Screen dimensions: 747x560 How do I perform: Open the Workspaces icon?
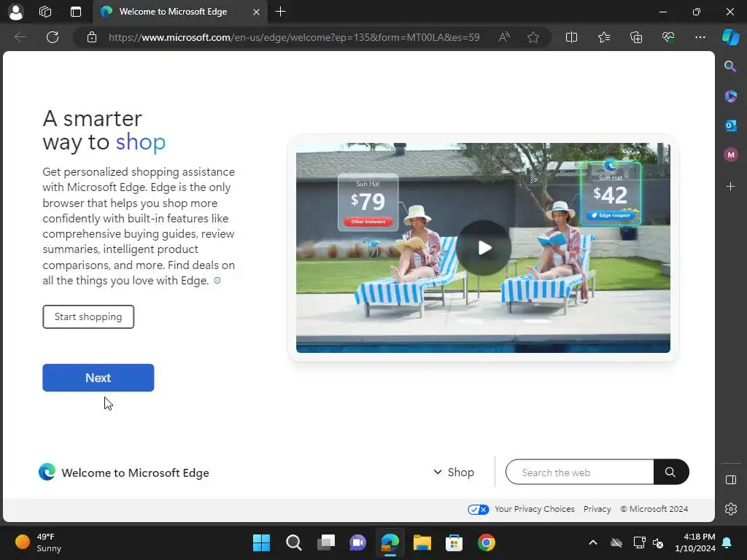(x=45, y=12)
